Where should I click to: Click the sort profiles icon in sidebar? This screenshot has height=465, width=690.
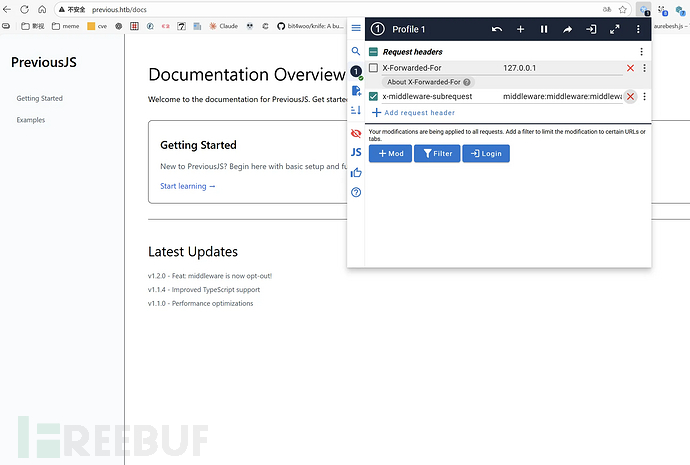point(356,110)
